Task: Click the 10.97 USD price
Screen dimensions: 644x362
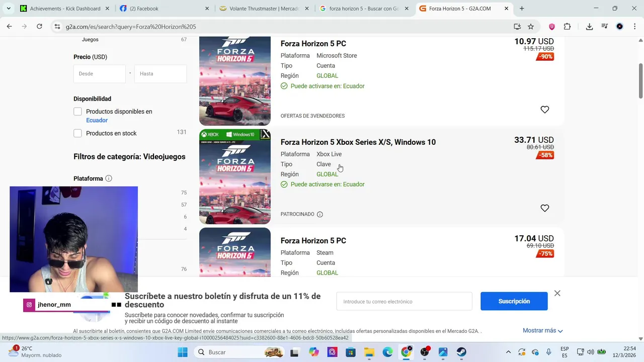Action: tap(534, 41)
